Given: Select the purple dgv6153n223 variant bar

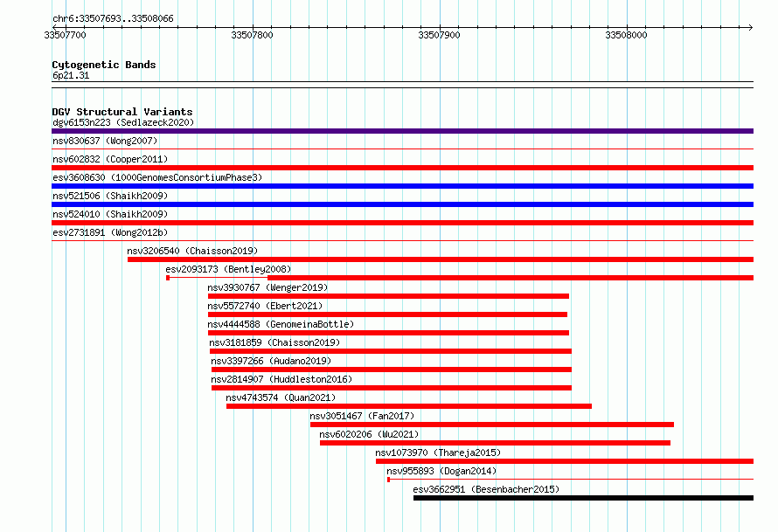Looking at the screenshot, I should pyautogui.click(x=402, y=131).
